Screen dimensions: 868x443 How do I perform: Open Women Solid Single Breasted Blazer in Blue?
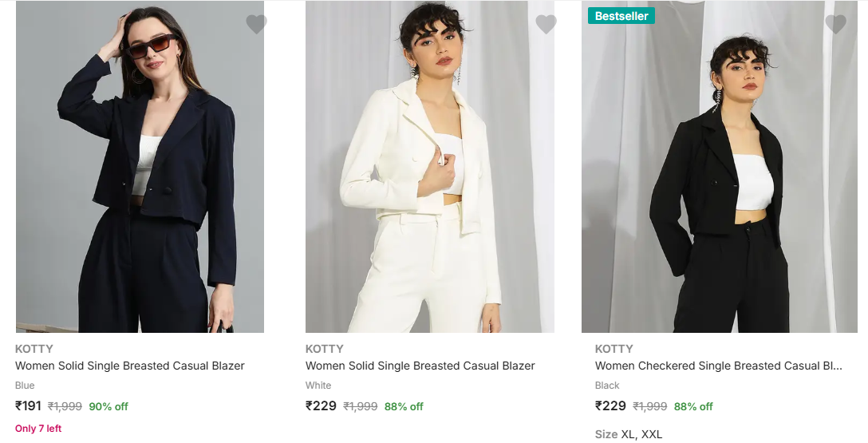click(130, 366)
